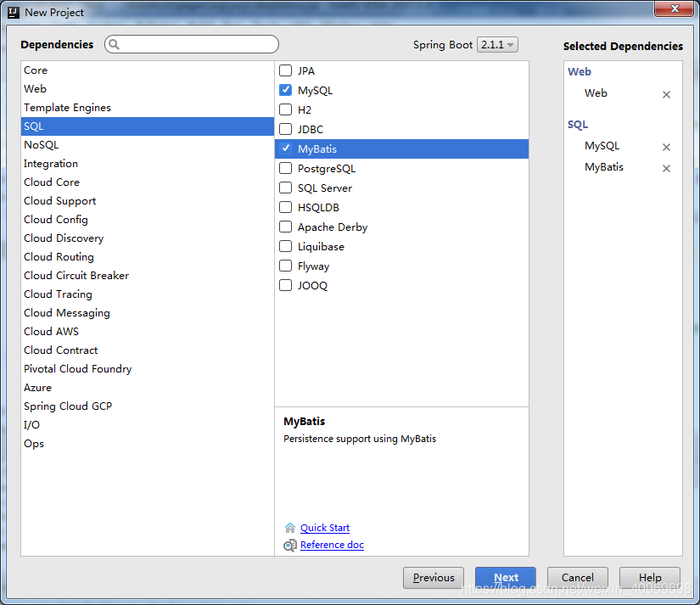700x605 pixels.
Task: Remove Web from selected dependencies
Action: pos(666,95)
